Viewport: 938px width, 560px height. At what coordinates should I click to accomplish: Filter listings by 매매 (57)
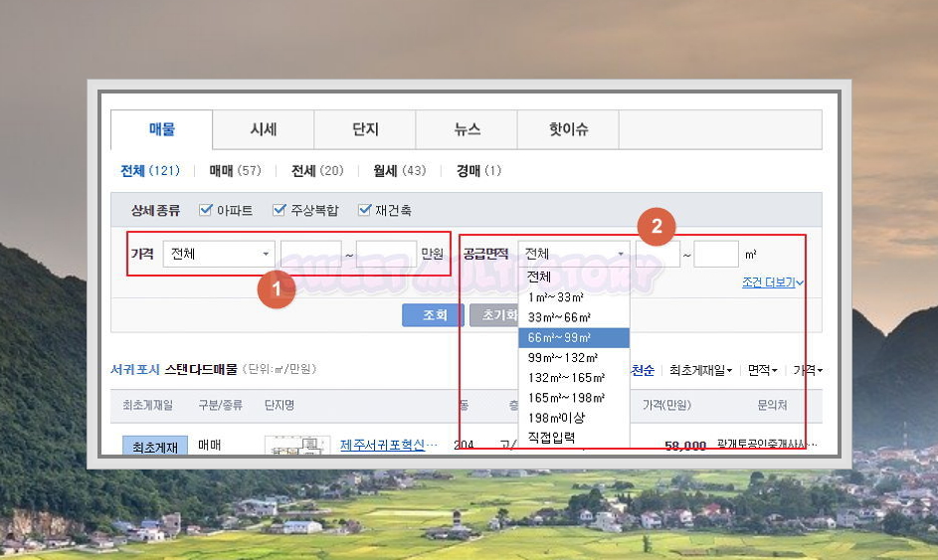point(235,171)
